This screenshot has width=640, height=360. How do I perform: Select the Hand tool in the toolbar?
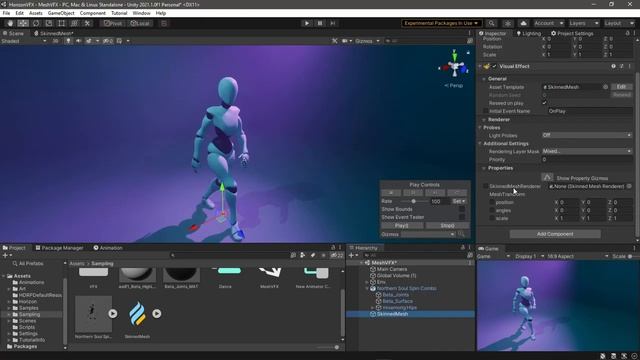pyautogui.click(x=10, y=23)
